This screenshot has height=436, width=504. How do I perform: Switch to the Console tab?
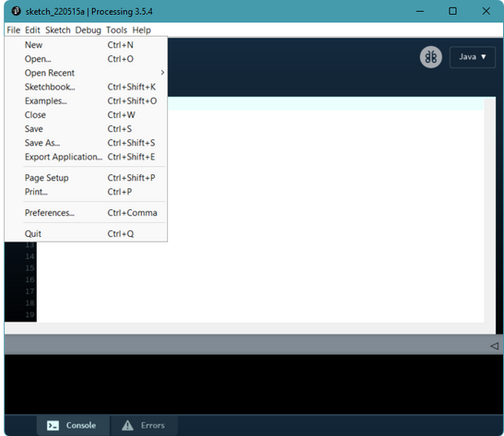tap(73, 425)
